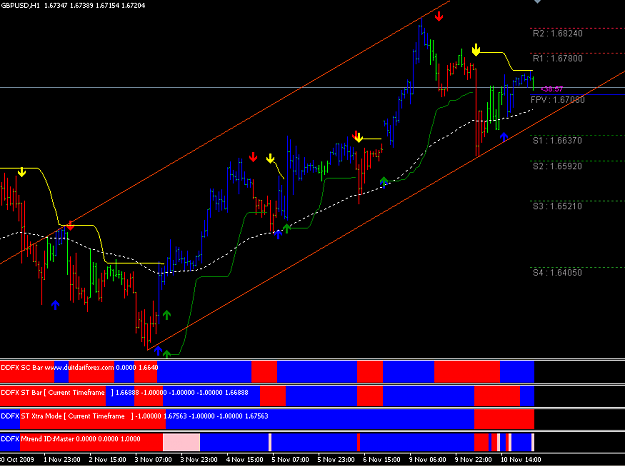
Task: Select the red down arrow above 1 Nov 23:00 bars
Action: (x=70, y=226)
